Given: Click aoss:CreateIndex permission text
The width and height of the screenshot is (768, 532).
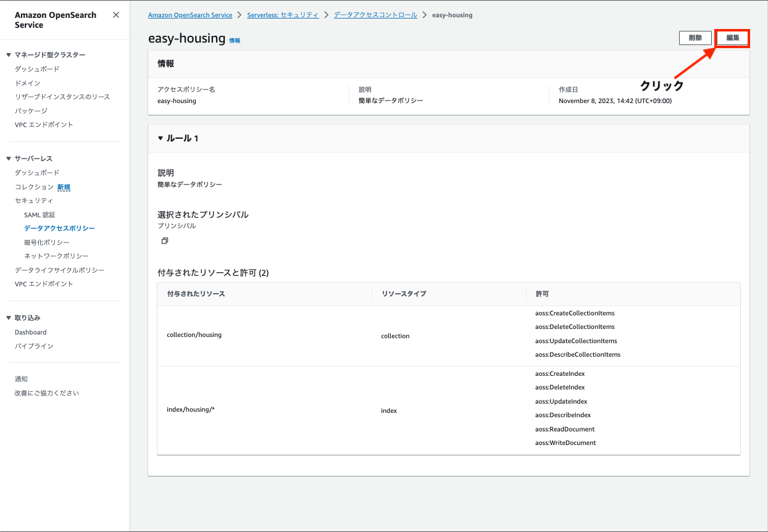Looking at the screenshot, I should click(560, 373).
